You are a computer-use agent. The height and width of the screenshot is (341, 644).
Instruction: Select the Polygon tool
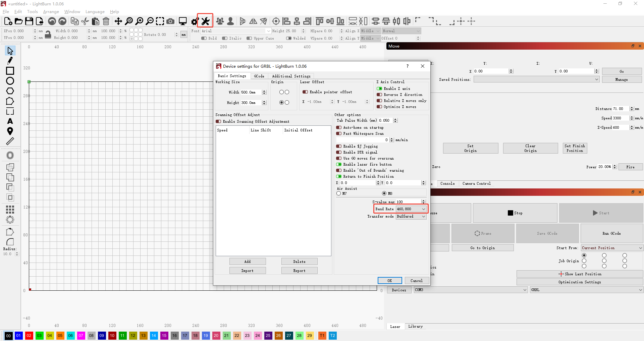10,91
